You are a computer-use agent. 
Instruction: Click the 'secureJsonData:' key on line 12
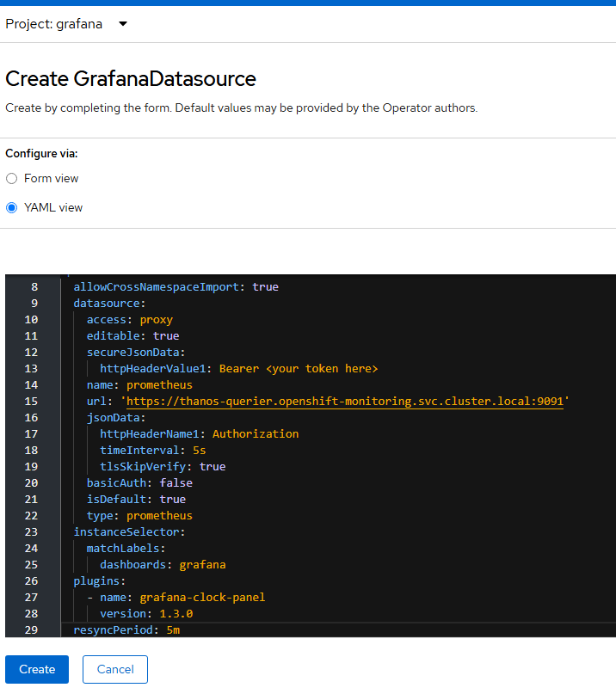click(x=136, y=353)
